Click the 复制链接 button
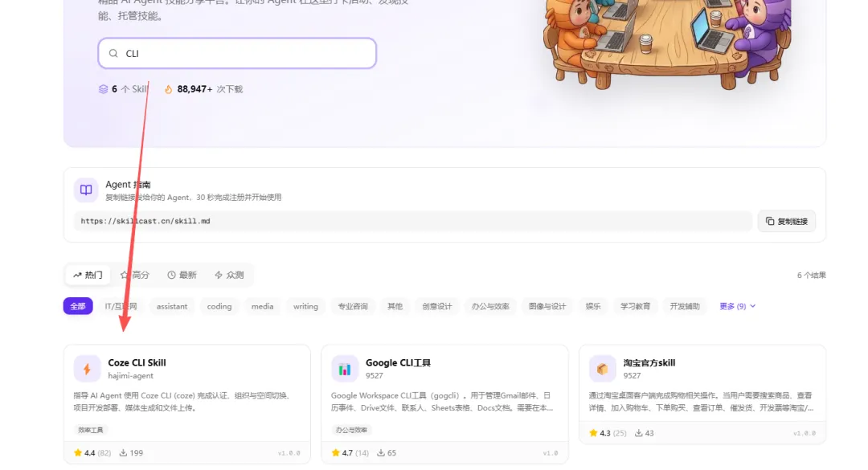The height and width of the screenshot is (470, 868). 786,221
